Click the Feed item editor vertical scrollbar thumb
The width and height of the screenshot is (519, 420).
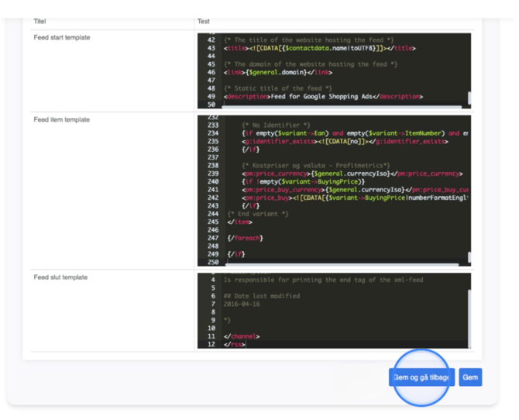point(469,257)
